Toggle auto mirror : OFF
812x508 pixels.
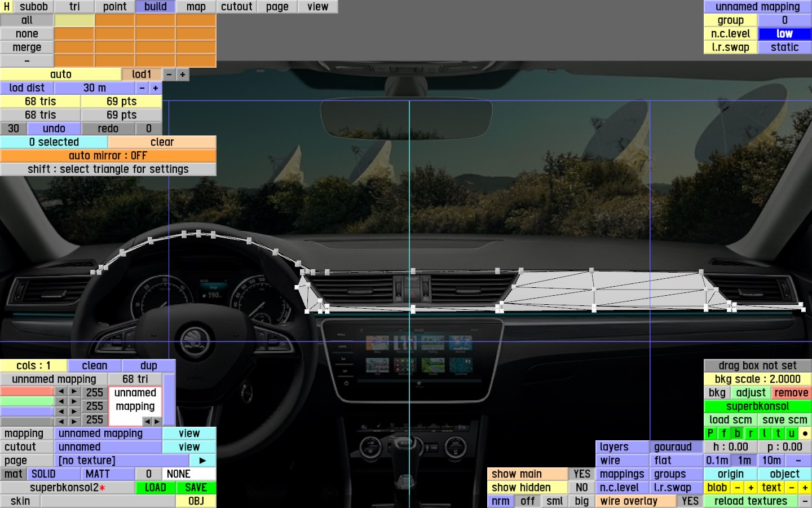(108, 156)
